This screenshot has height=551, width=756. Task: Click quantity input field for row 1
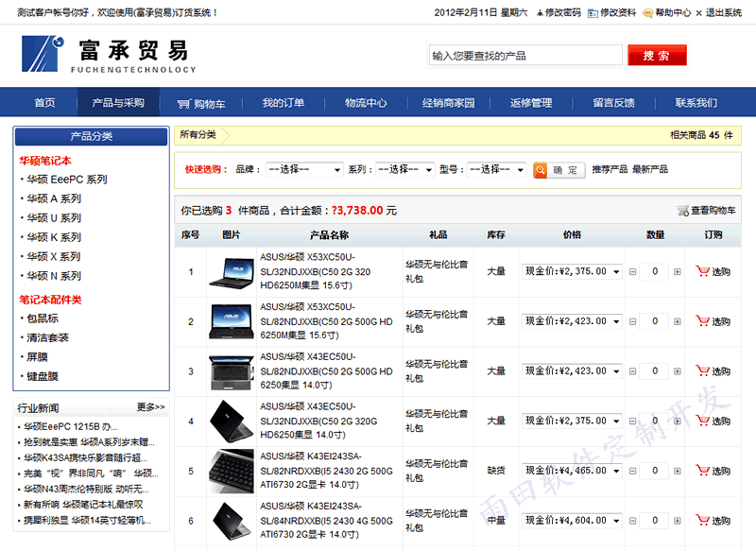point(655,271)
